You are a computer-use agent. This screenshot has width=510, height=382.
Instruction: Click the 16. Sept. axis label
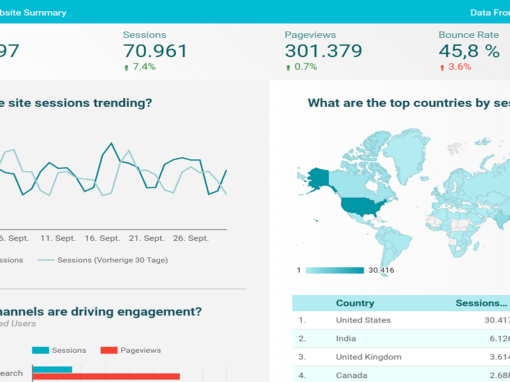[102, 238]
